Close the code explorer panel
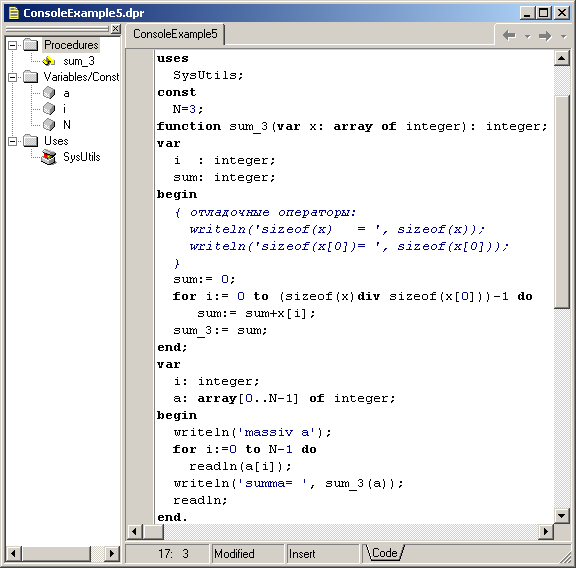The width and height of the screenshot is (576, 568). coord(116,28)
